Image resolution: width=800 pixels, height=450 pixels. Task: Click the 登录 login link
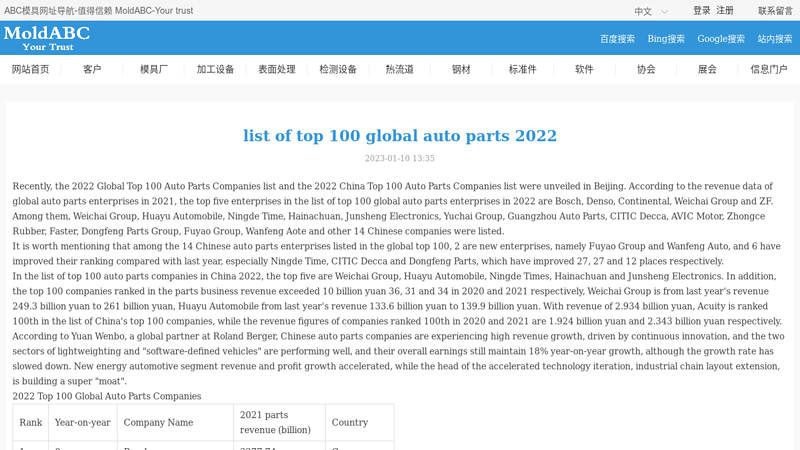tap(702, 11)
